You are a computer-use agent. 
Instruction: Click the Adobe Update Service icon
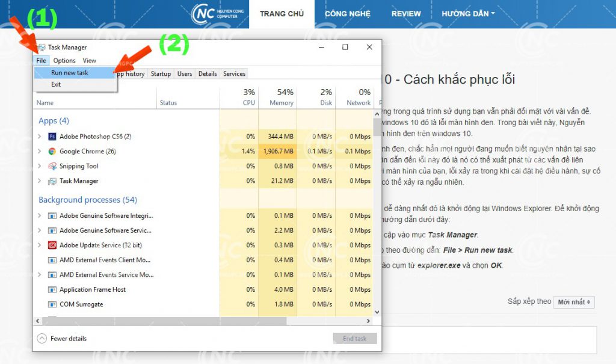52,245
